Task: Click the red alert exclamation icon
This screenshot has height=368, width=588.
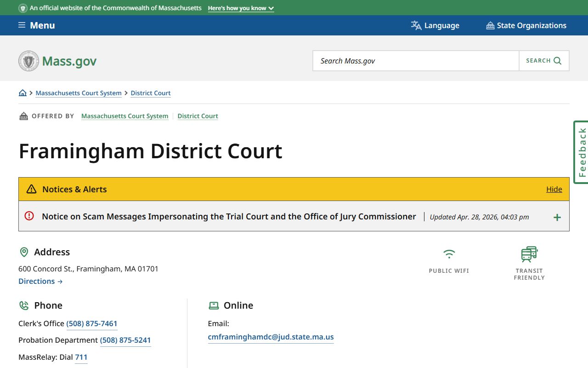Action: click(29, 216)
